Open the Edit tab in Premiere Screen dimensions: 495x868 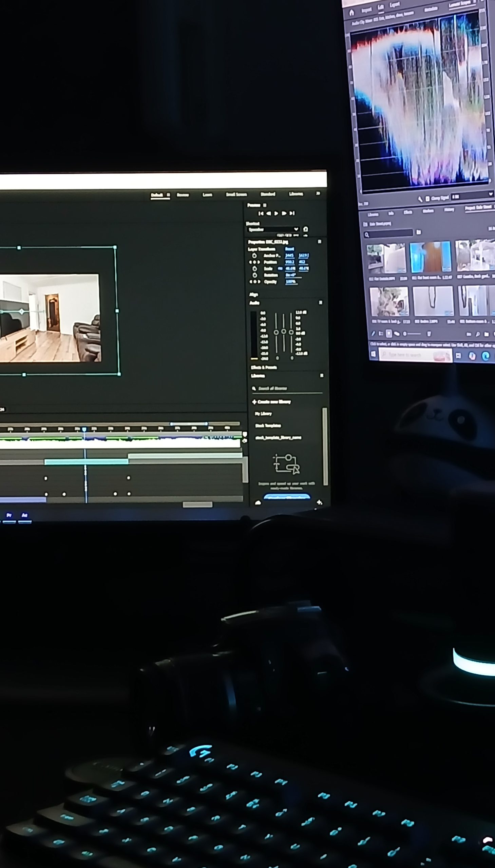pyautogui.click(x=380, y=7)
